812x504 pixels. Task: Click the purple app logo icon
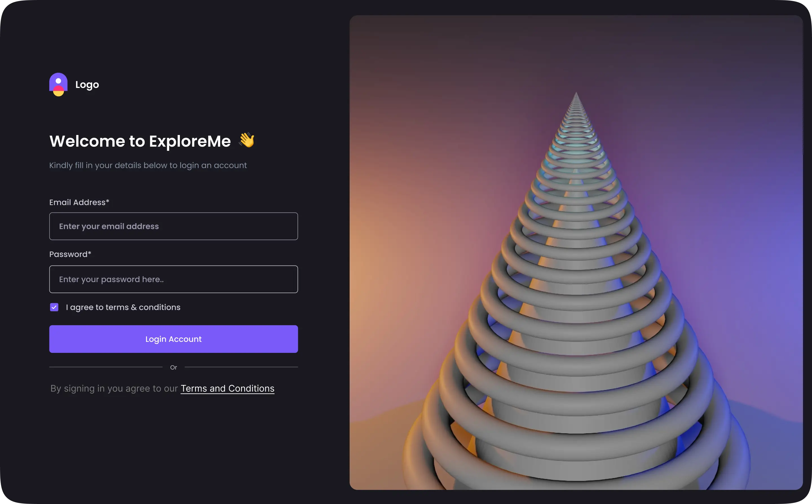58,84
